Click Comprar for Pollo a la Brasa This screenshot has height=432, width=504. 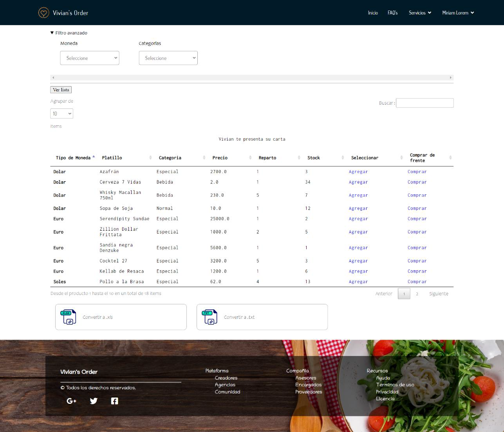(x=417, y=282)
